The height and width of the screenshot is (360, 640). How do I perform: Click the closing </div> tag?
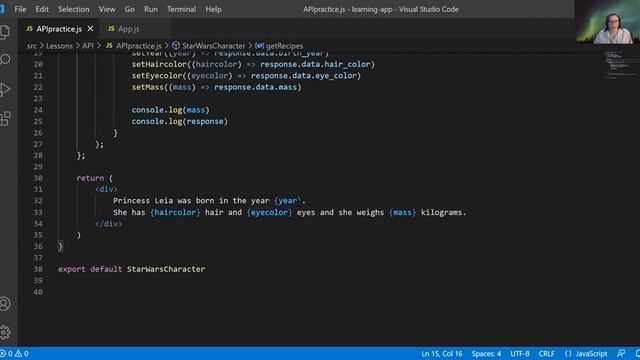click(x=109, y=224)
